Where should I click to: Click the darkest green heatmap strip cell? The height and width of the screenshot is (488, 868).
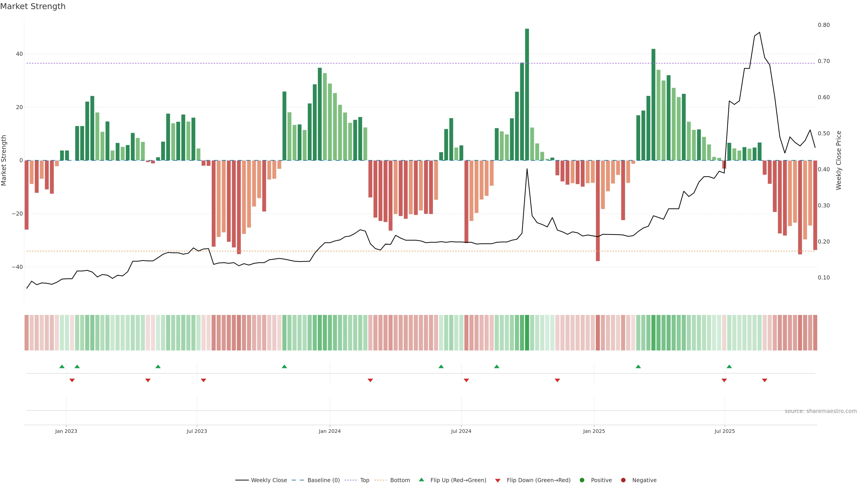[x=527, y=333]
